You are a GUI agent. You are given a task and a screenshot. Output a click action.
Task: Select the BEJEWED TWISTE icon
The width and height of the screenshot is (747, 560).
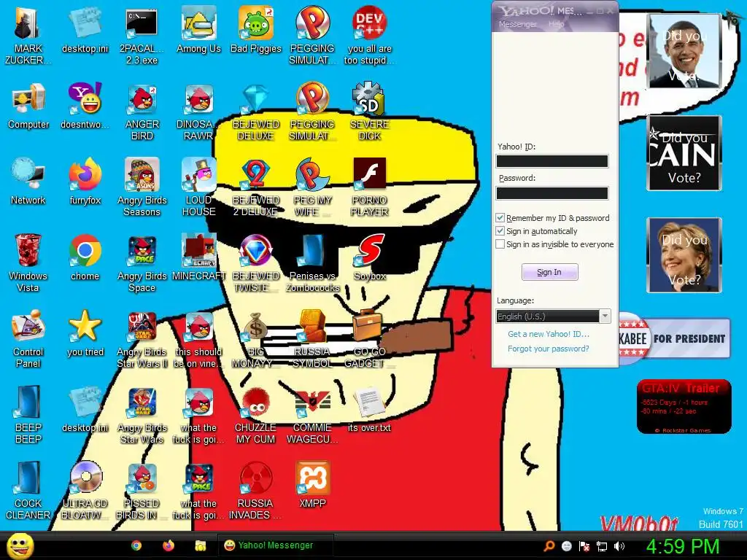click(256, 262)
